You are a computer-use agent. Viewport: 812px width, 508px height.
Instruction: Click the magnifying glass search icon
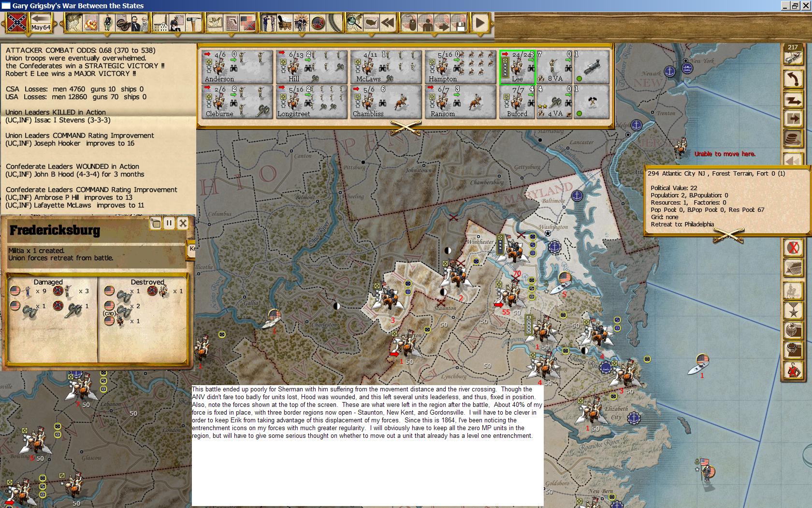[354, 23]
